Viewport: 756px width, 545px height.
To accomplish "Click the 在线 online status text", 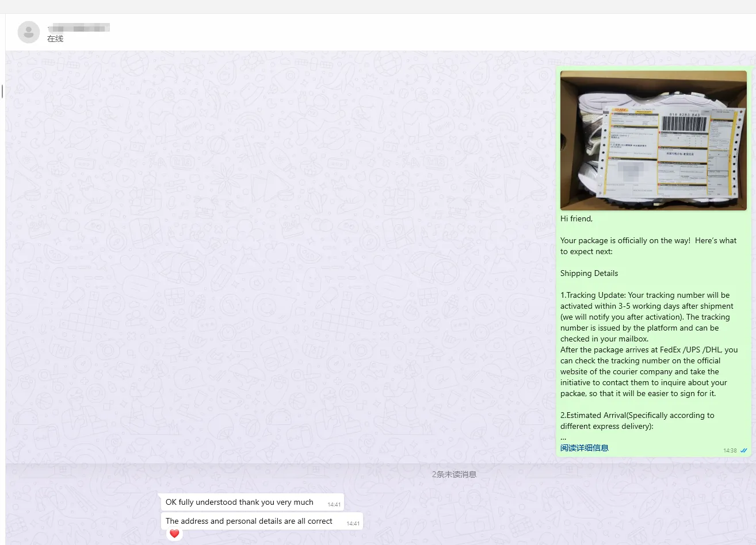I will pos(55,39).
